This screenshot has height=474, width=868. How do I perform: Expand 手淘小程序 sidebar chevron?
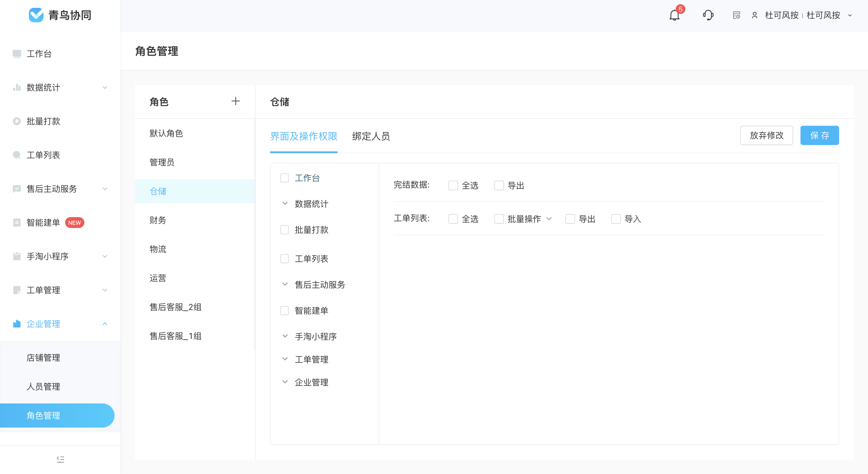[105, 256]
